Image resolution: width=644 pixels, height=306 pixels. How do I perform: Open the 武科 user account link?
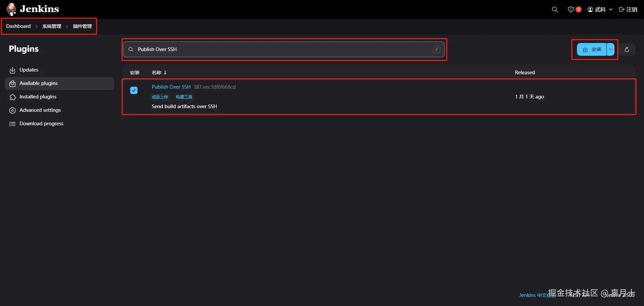click(x=597, y=9)
